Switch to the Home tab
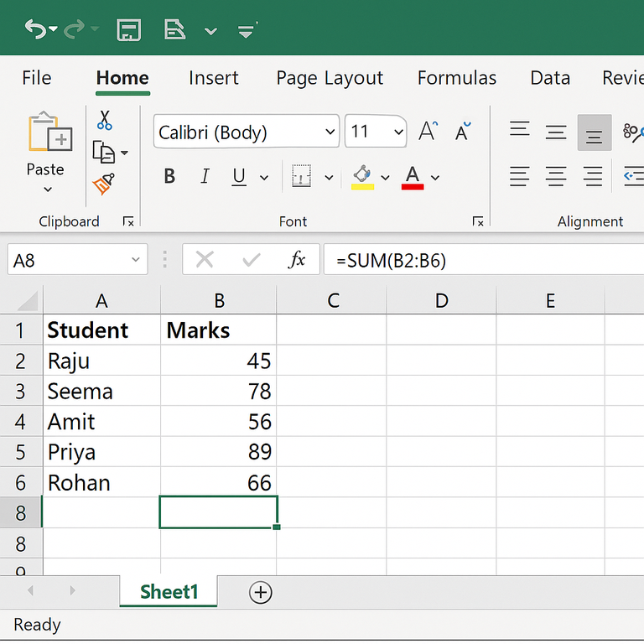This screenshot has width=644, height=644. [122, 78]
